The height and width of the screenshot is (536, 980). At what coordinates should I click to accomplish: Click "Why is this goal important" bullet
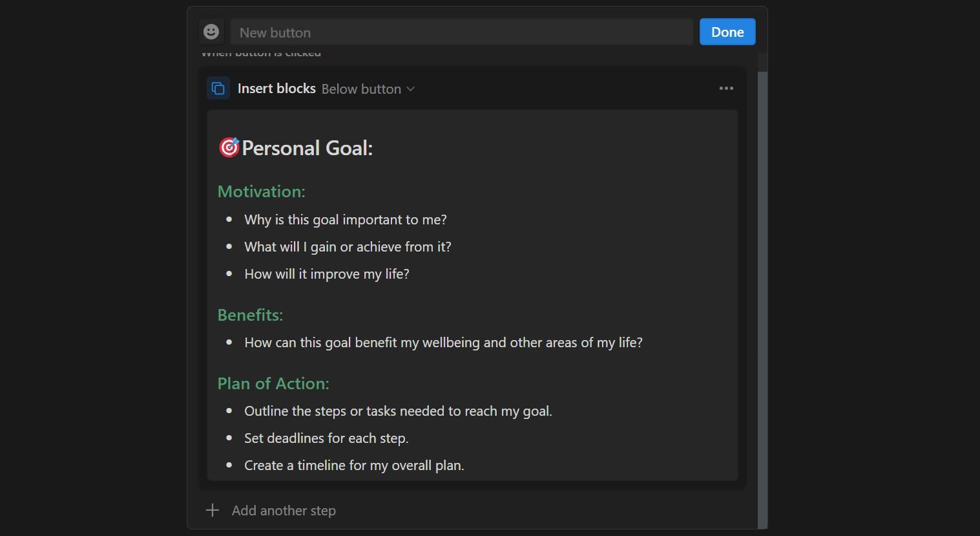[346, 220]
